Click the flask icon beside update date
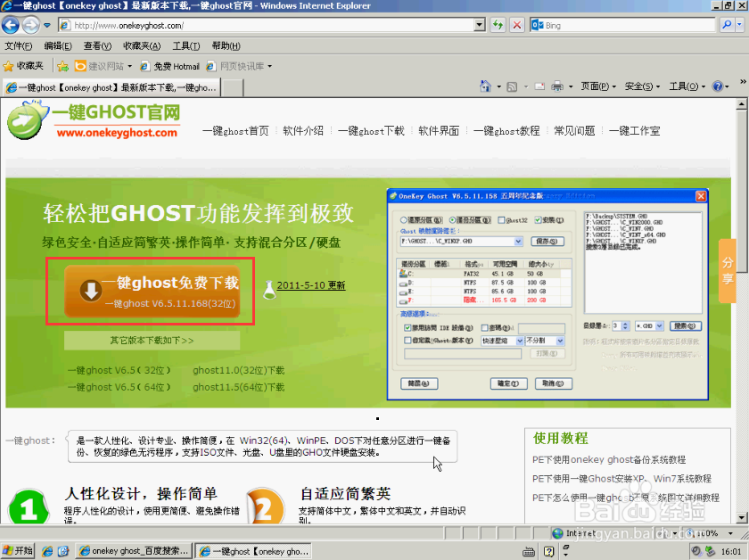The height and width of the screenshot is (560, 749). point(269,290)
